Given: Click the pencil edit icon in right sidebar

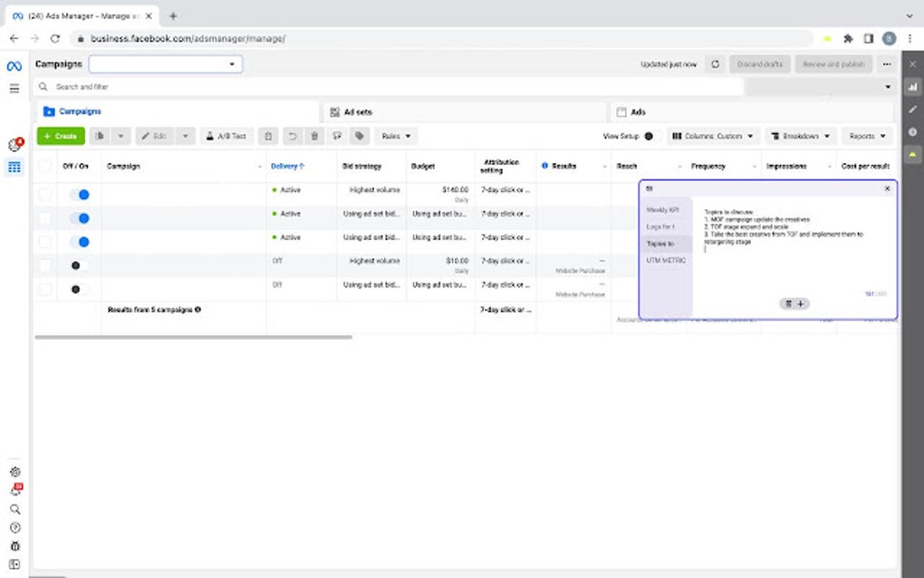Looking at the screenshot, I should click(x=913, y=110).
